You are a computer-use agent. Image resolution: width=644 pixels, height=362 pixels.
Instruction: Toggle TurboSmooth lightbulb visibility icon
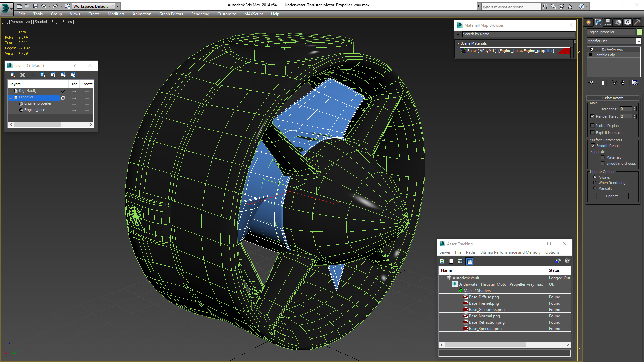[x=592, y=49]
